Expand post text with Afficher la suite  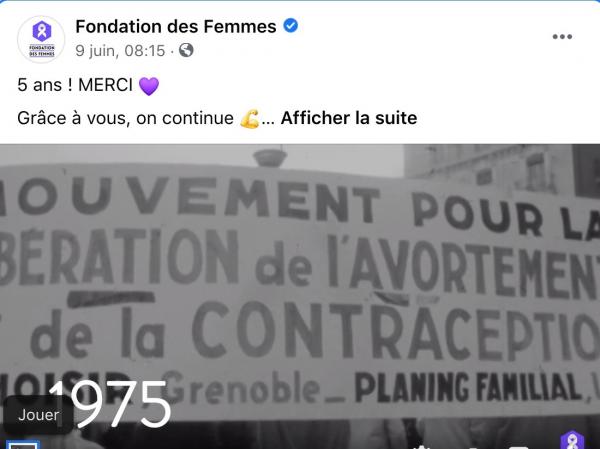pyautogui.click(x=349, y=118)
